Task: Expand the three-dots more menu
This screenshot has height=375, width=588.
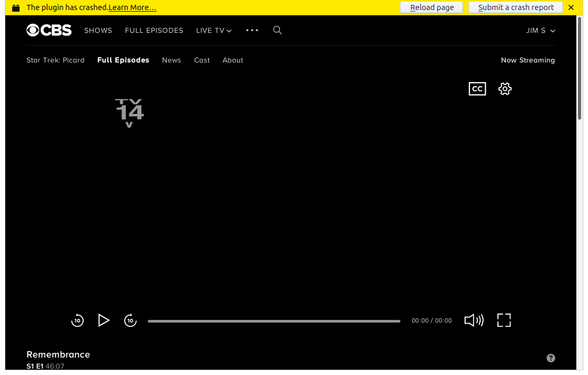Action: (x=252, y=30)
